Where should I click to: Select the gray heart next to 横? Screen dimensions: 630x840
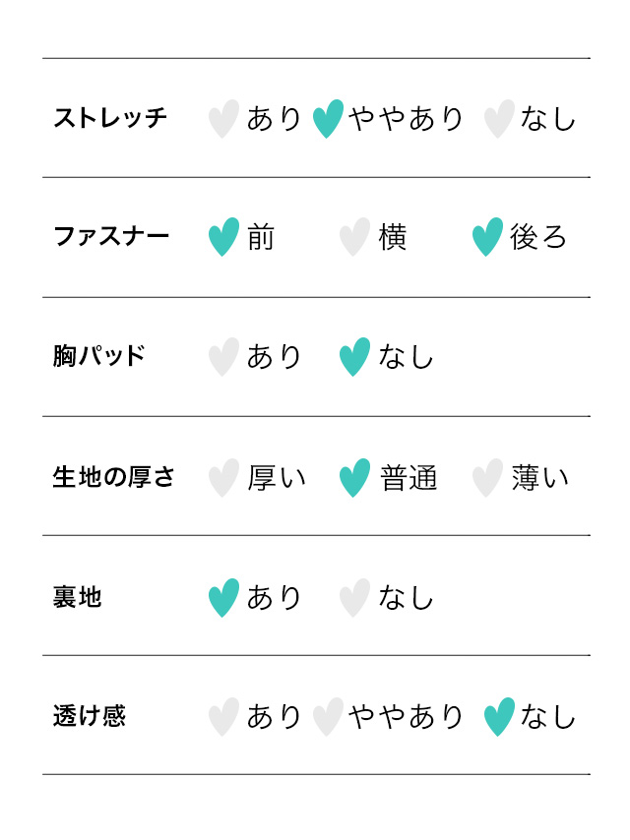[354, 237]
